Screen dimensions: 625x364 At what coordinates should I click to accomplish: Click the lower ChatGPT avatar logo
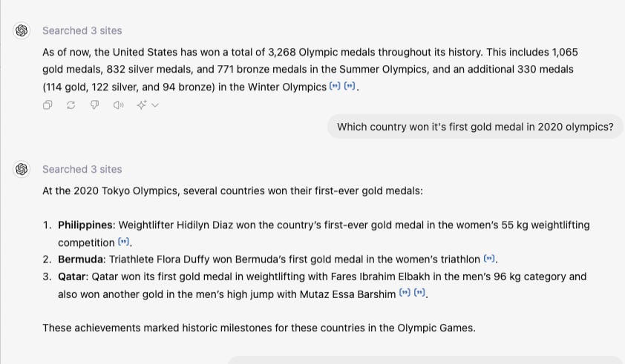coord(22,169)
